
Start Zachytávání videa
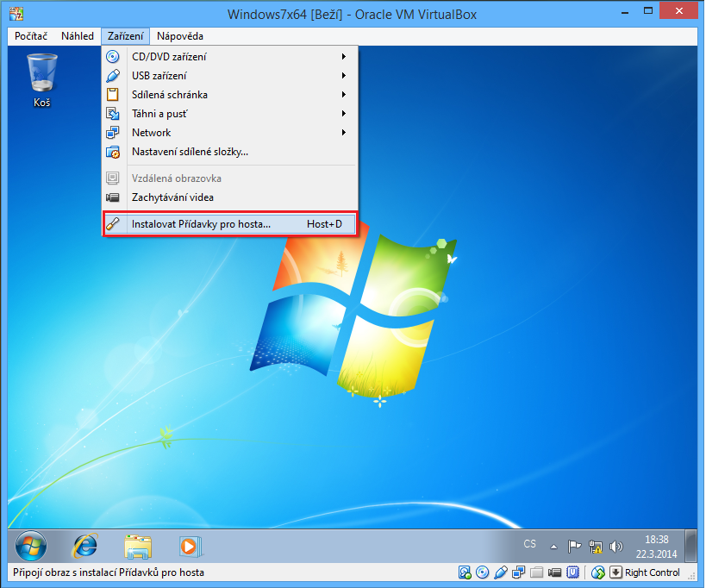click(x=230, y=197)
